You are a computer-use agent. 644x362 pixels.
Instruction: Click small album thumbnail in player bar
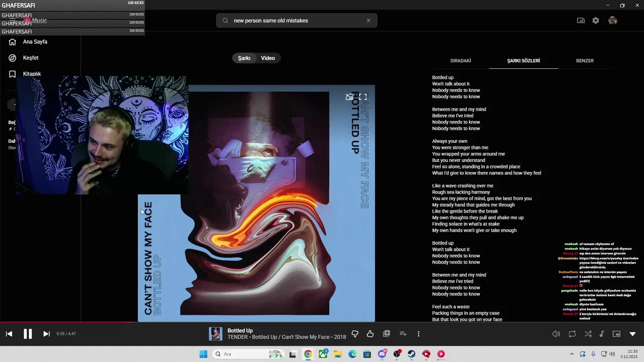point(215,334)
